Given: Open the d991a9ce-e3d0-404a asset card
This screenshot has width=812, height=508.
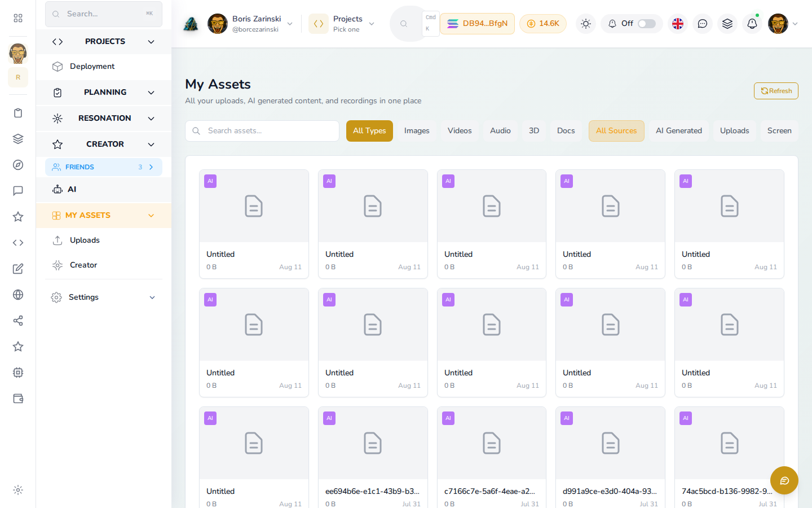Looking at the screenshot, I should point(610,457).
